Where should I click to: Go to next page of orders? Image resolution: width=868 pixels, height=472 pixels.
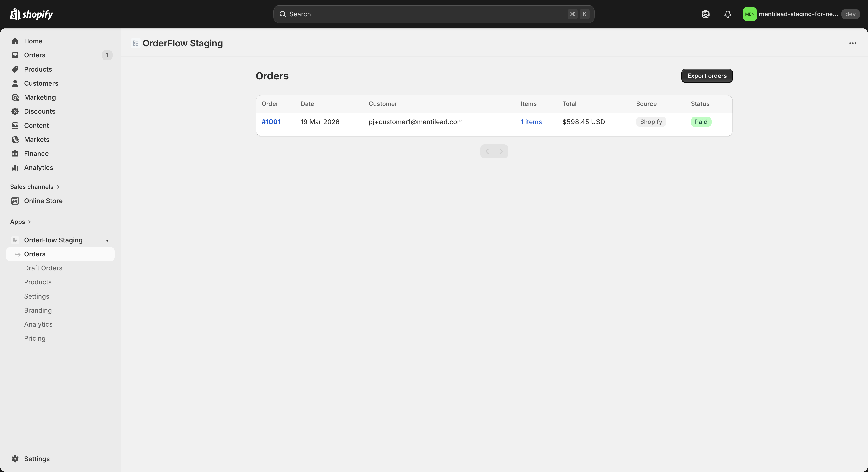click(x=501, y=151)
